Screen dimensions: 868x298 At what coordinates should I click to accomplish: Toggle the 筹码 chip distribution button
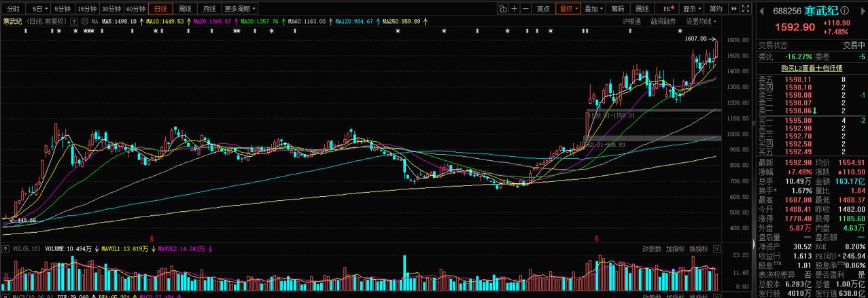[617, 9]
